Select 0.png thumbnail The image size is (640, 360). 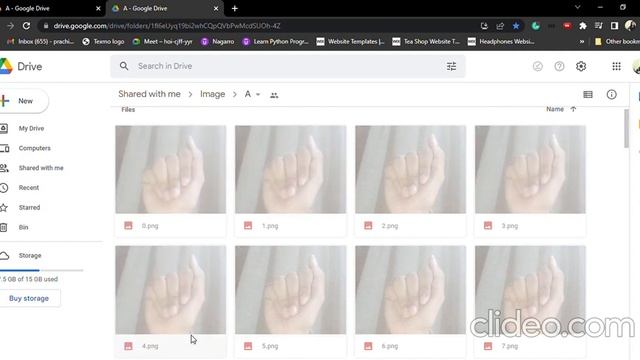click(171, 169)
